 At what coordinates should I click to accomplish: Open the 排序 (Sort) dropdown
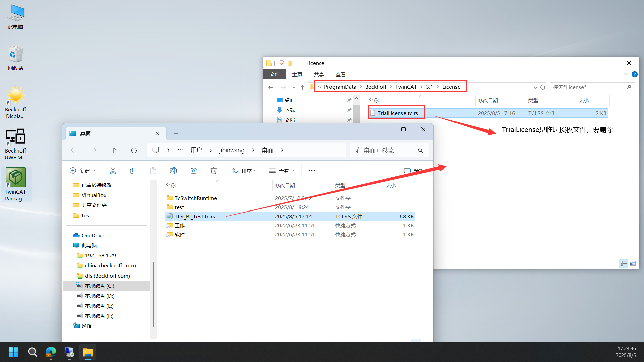click(x=244, y=171)
